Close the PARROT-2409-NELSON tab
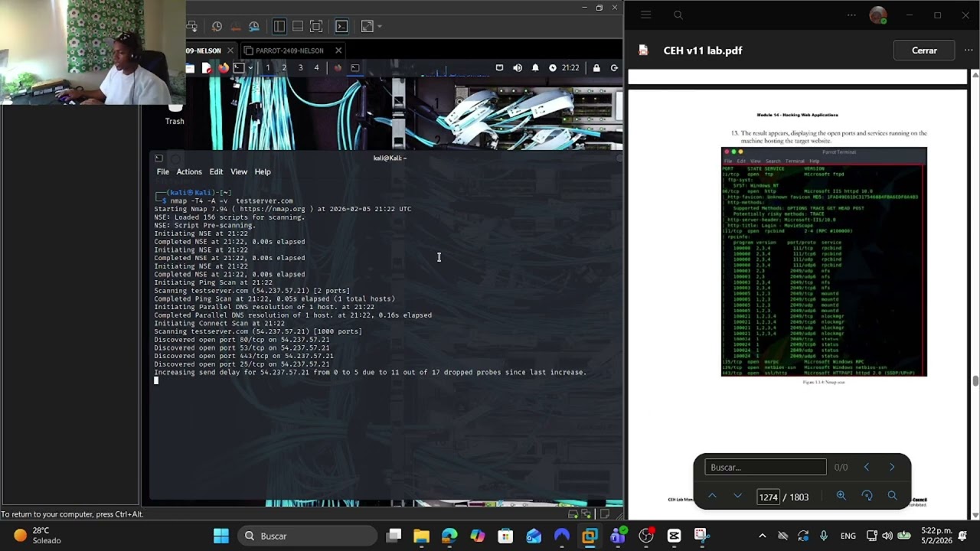This screenshot has height=551, width=980. tap(338, 51)
